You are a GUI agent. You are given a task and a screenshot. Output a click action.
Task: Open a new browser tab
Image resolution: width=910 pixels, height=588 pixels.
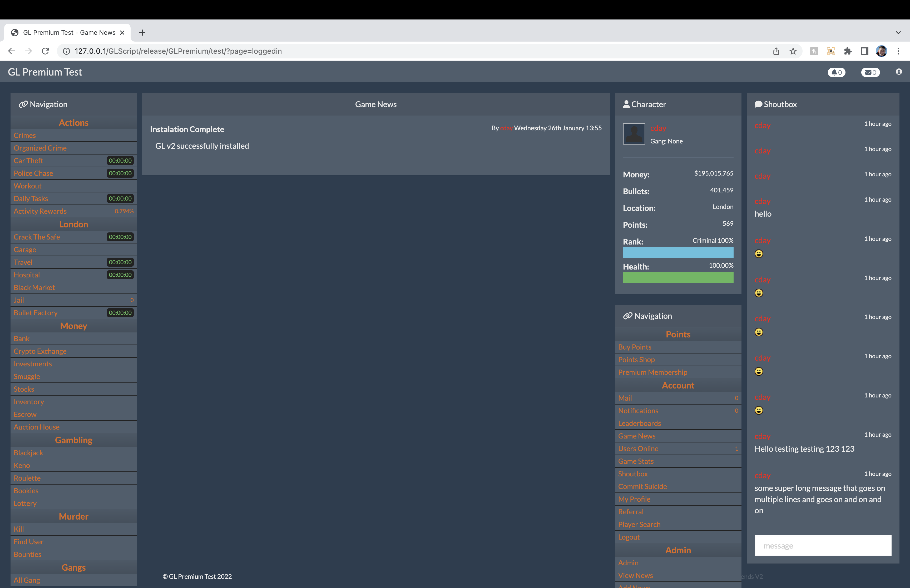point(142,32)
